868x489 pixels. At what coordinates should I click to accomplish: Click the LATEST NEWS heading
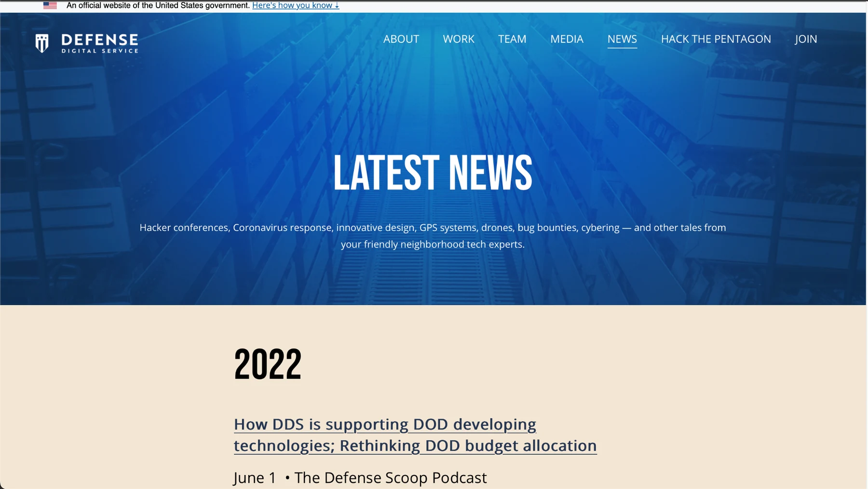(433, 173)
